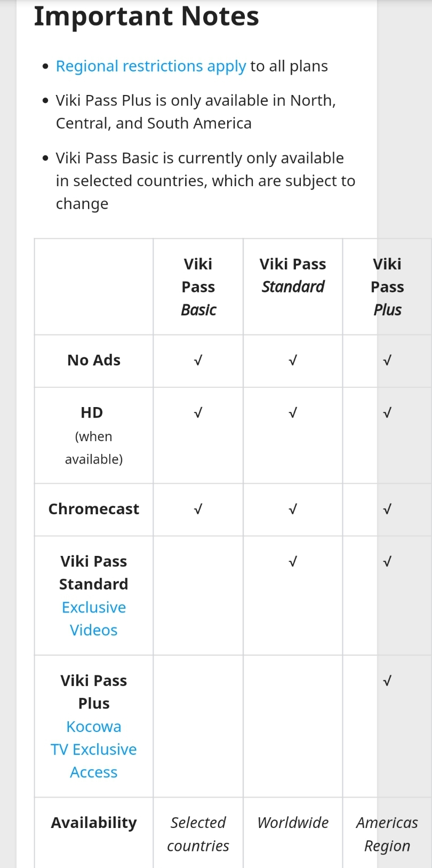Image resolution: width=432 pixels, height=868 pixels.
Task: Open the Regional restrictions apply link
Action: [x=151, y=66]
